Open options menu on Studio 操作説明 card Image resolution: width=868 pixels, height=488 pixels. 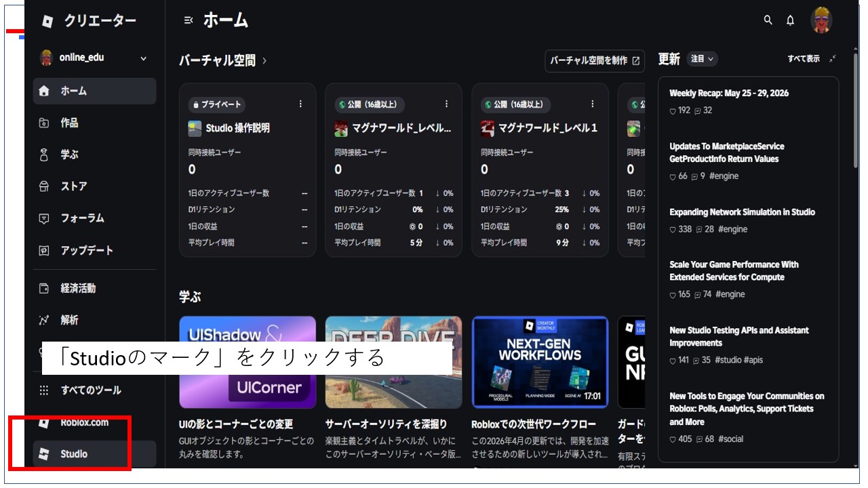[300, 104]
